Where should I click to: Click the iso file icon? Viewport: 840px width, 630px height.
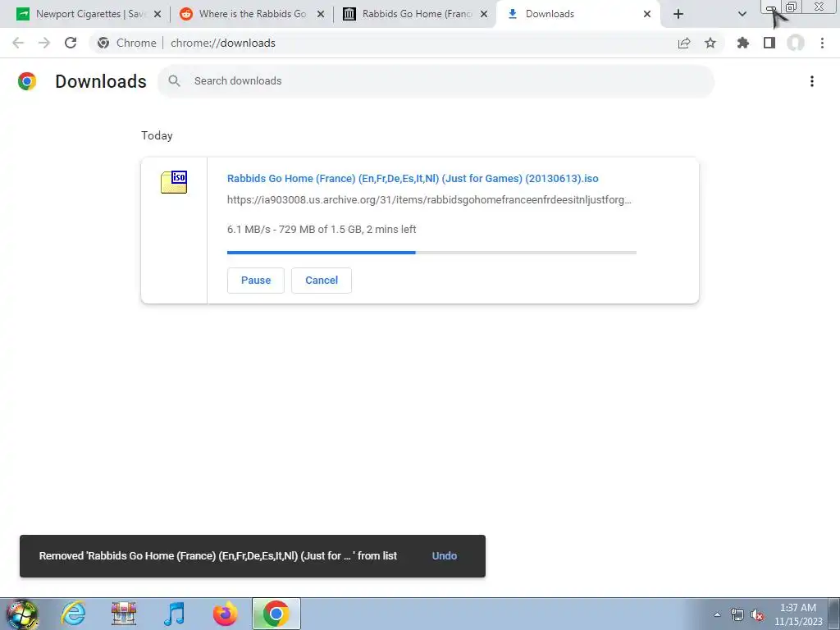pos(174,182)
